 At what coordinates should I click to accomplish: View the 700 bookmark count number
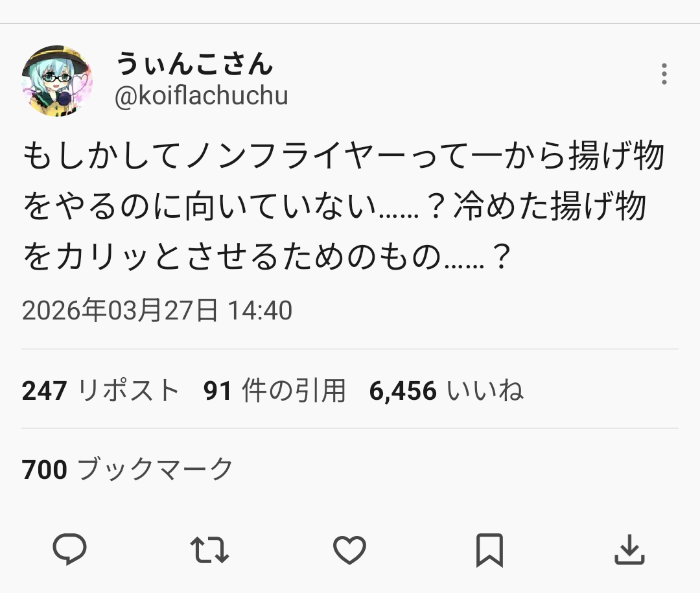click(x=44, y=469)
